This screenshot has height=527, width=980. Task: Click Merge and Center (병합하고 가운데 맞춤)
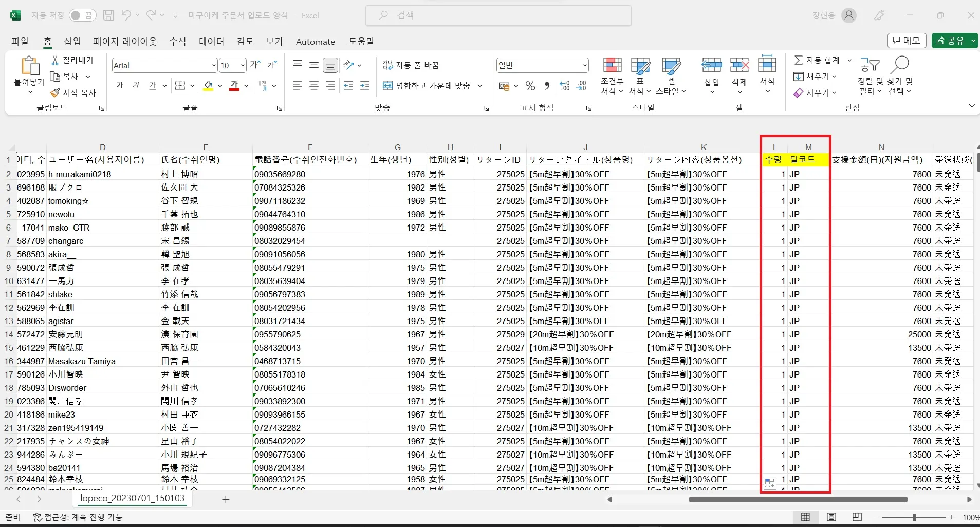[x=427, y=86]
